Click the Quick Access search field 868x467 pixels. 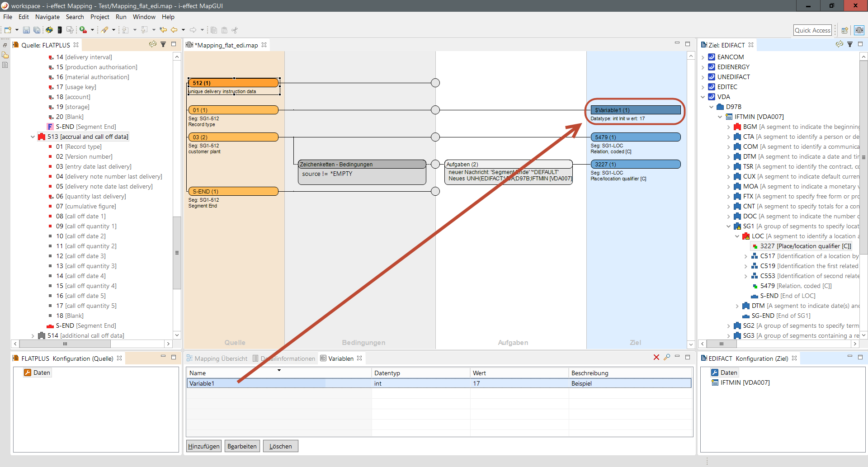(812, 30)
